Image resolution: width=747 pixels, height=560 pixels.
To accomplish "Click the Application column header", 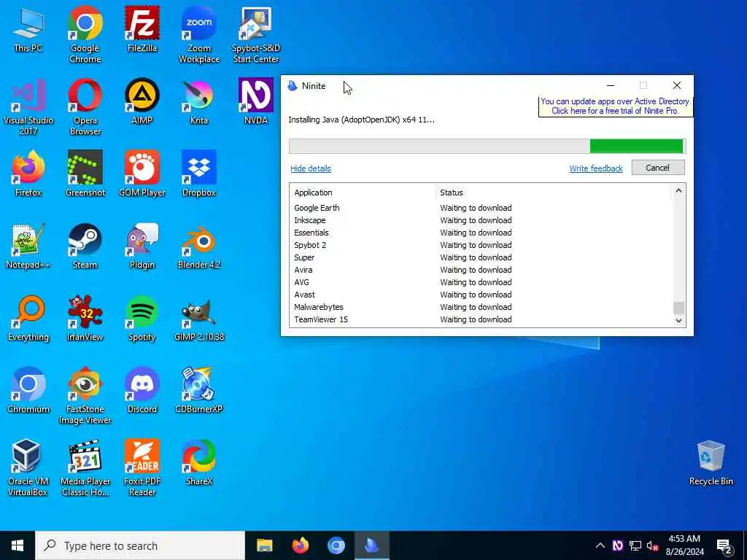I will (363, 192).
